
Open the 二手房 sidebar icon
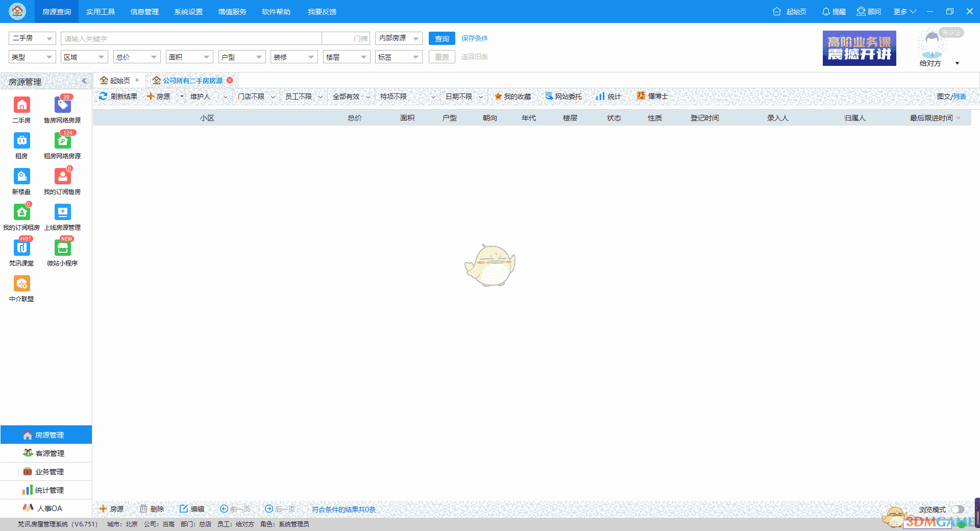click(21, 105)
